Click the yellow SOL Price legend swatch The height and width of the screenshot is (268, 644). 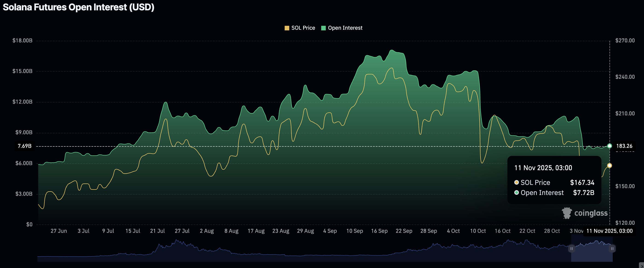click(x=287, y=28)
